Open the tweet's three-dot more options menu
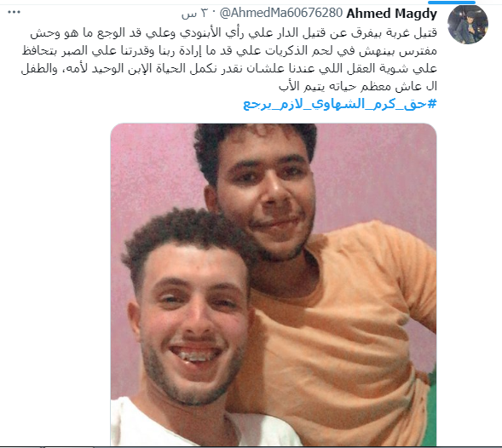Viewport: 502px width, 448px height. click(x=14, y=12)
